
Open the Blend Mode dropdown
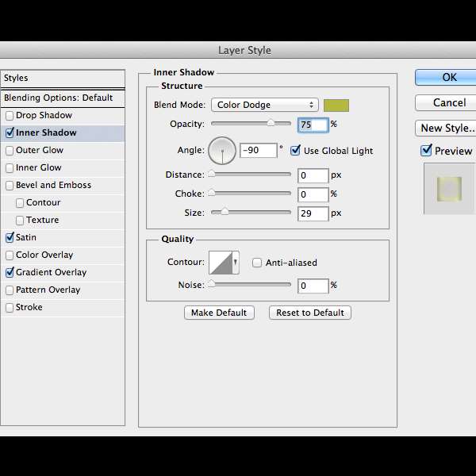click(x=264, y=105)
